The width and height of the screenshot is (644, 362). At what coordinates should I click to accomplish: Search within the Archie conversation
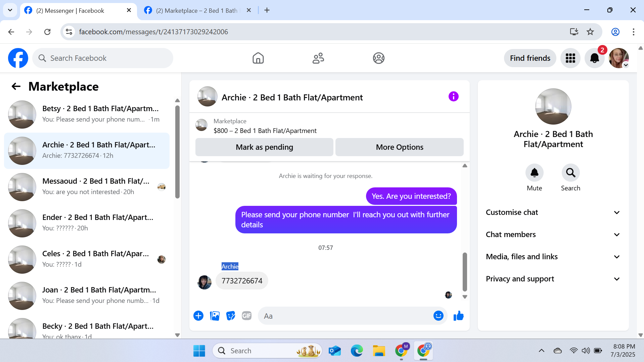click(x=570, y=173)
